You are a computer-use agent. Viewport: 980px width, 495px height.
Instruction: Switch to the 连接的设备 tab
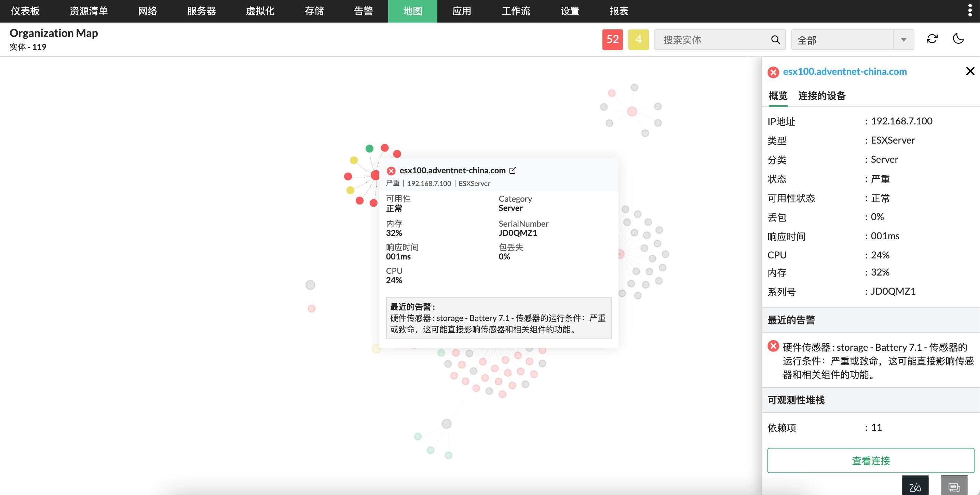tap(822, 96)
